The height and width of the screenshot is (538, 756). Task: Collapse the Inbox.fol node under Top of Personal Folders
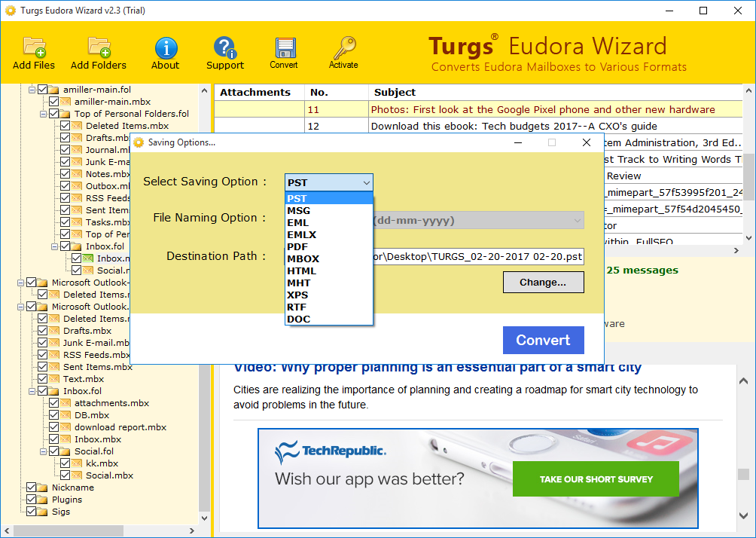pos(55,246)
